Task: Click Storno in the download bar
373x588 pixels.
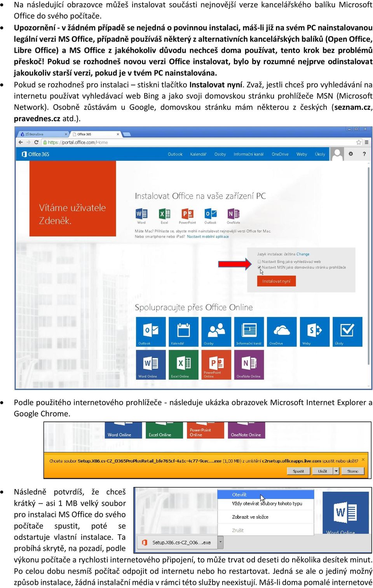Action: pyautogui.click(x=353, y=471)
